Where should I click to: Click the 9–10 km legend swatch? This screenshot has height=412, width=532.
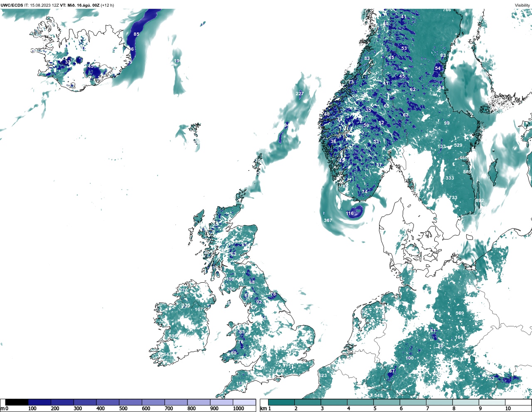[x=493, y=402]
